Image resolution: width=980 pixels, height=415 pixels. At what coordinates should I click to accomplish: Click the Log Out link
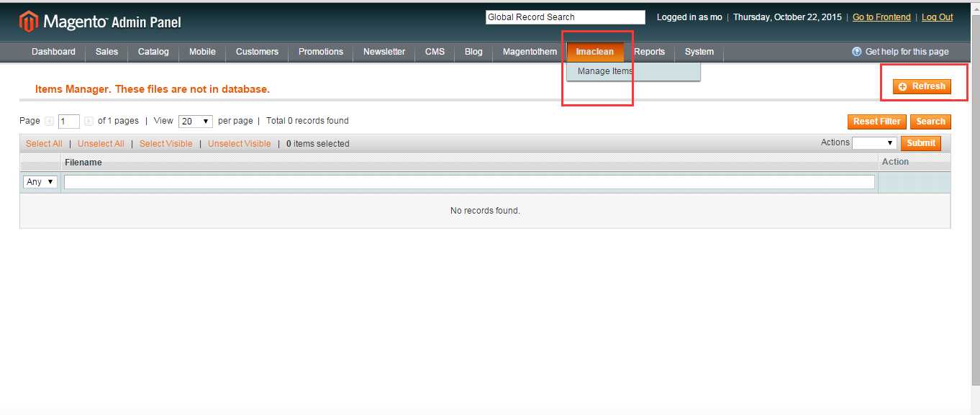(937, 17)
